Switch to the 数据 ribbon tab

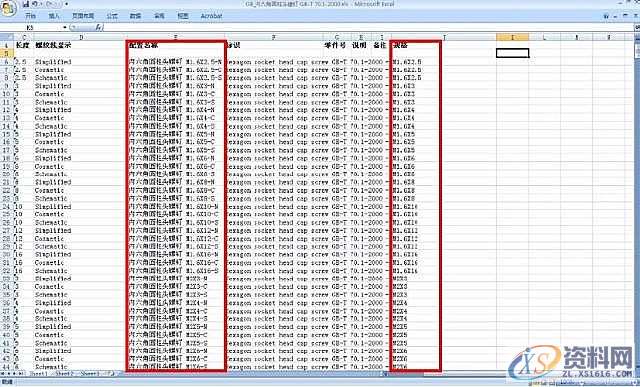coord(136,16)
